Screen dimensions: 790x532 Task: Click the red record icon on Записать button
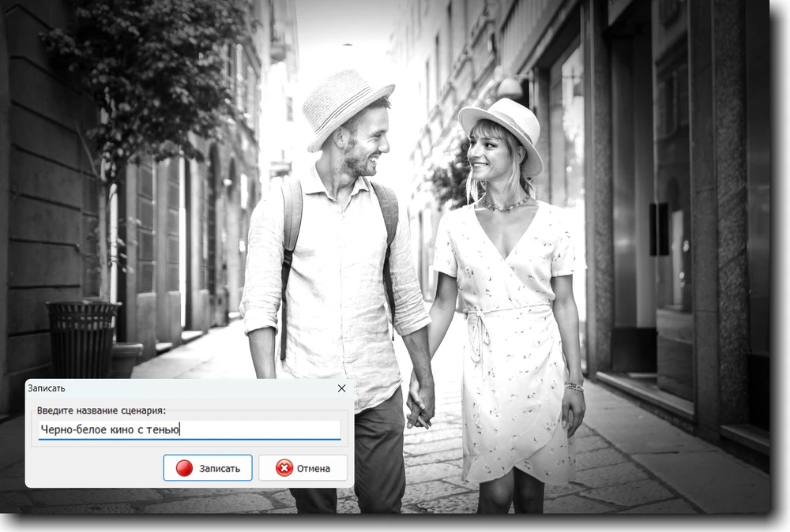pyautogui.click(x=184, y=468)
